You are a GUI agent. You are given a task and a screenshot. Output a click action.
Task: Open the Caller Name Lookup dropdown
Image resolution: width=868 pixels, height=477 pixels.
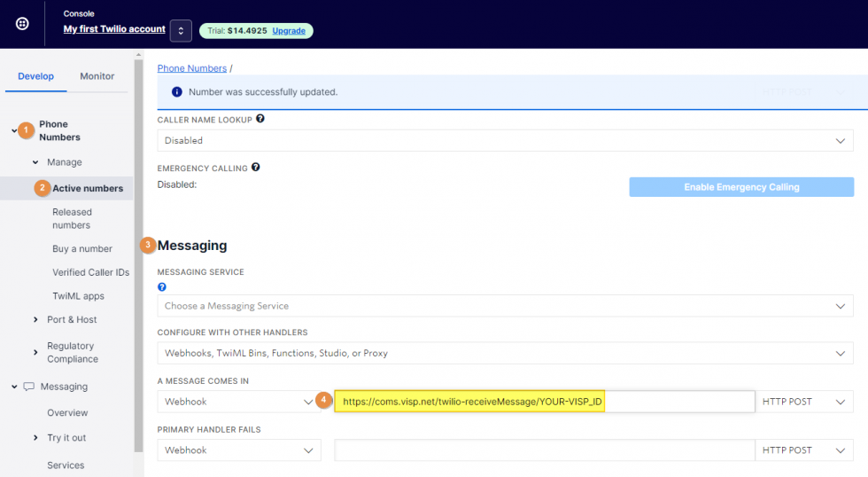click(505, 141)
